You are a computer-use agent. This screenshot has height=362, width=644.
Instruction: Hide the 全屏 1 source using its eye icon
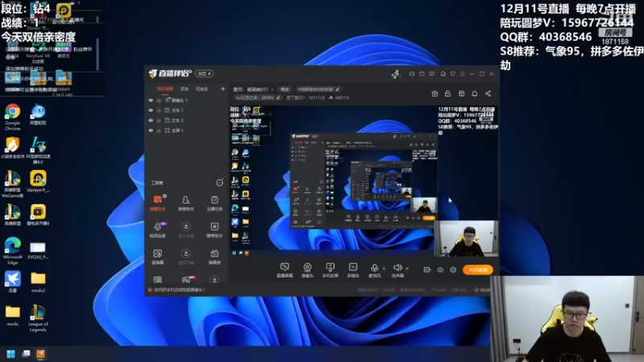(151, 130)
